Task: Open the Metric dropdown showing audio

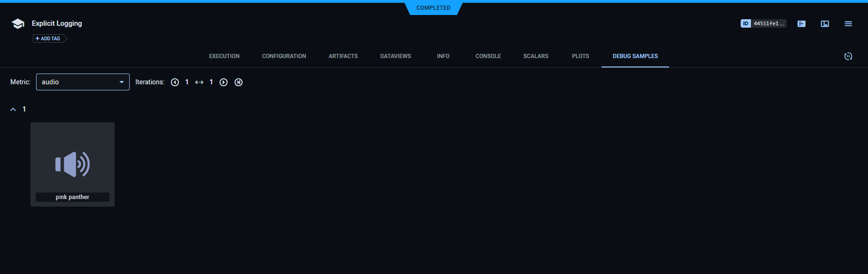Action: [82, 82]
